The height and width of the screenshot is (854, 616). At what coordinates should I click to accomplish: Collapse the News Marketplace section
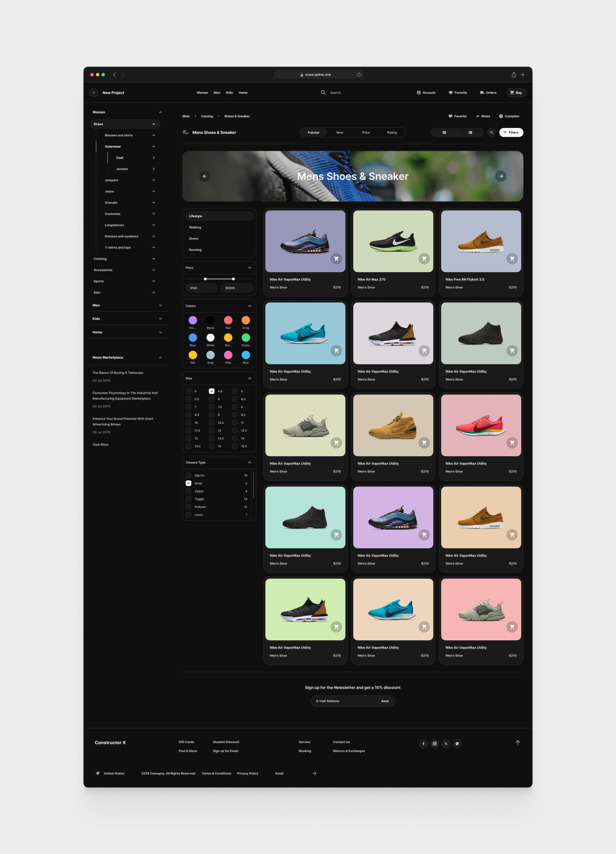point(160,357)
